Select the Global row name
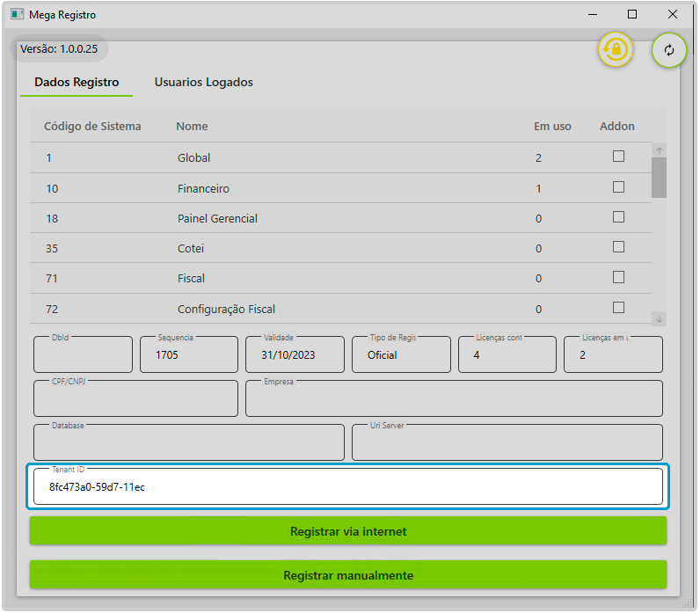Viewport: 700px width, 613px height. coord(193,158)
